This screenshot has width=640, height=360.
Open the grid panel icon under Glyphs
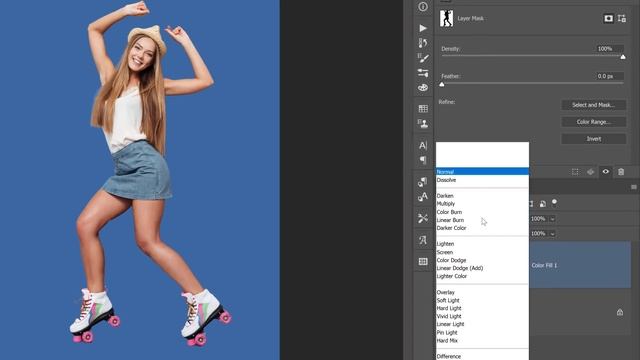(423, 261)
